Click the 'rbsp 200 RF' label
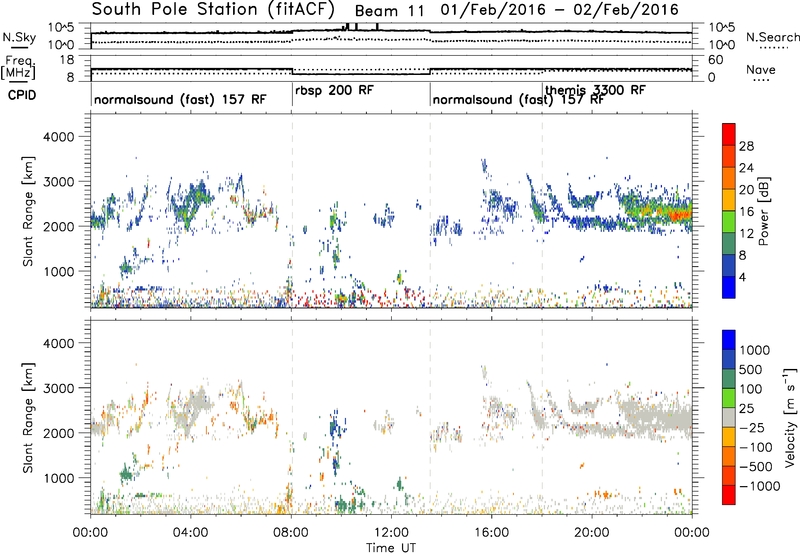The image size is (800, 554). [x=334, y=91]
